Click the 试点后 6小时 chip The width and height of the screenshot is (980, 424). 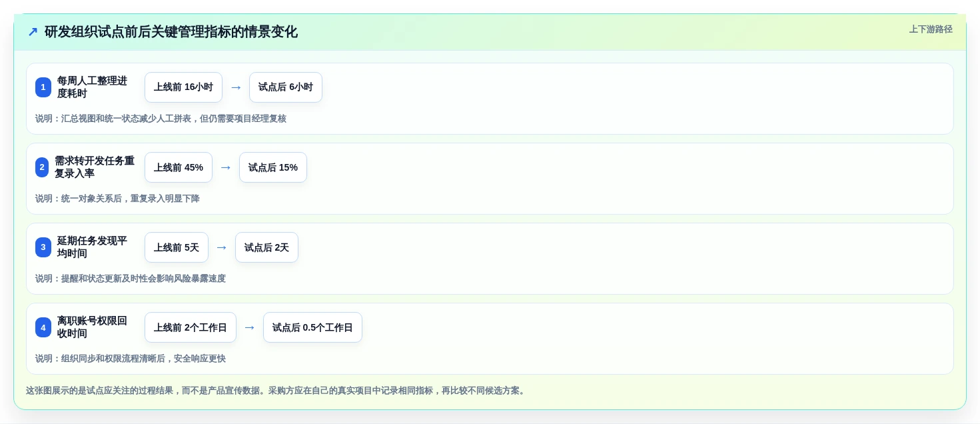[286, 87]
